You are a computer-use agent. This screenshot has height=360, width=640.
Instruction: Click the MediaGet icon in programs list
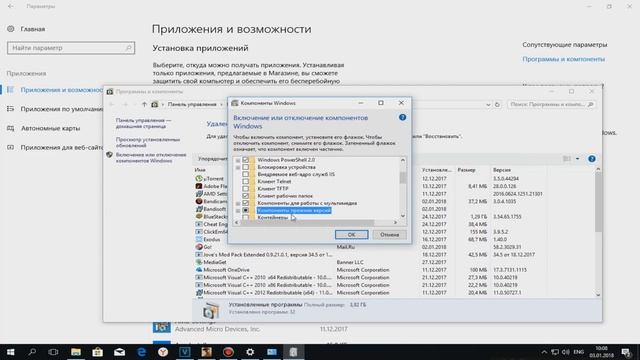(199, 262)
